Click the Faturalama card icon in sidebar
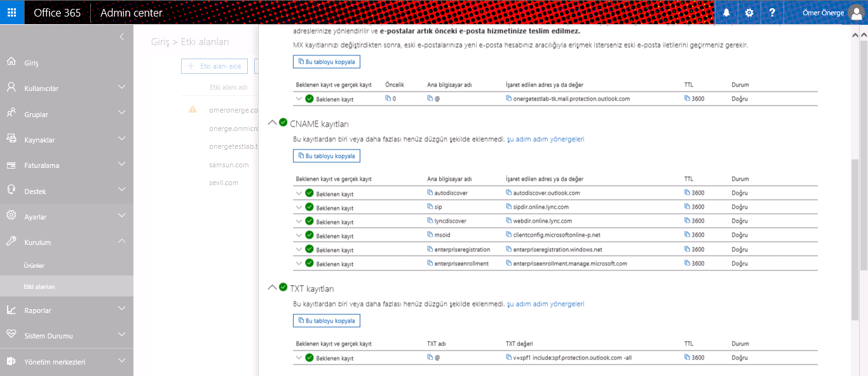This screenshot has width=868, height=376. pyautogui.click(x=11, y=165)
